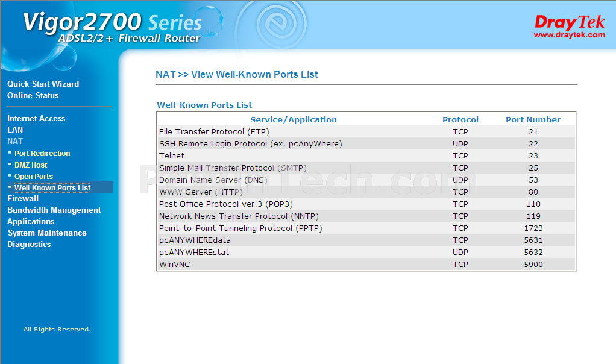Click port number 22

tap(533, 143)
